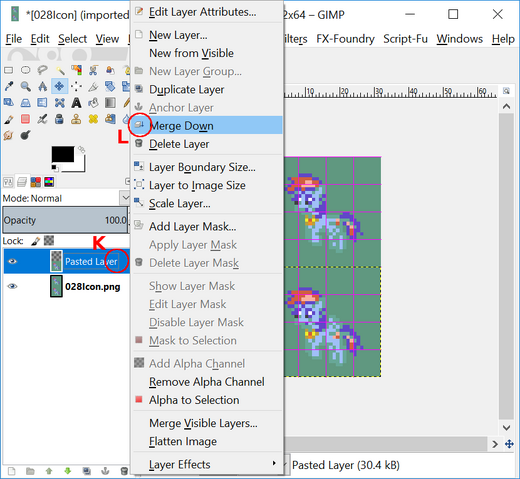Select the Rectangle Select tool
Viewport: 520px width, 479px height.
pos(9,70)
